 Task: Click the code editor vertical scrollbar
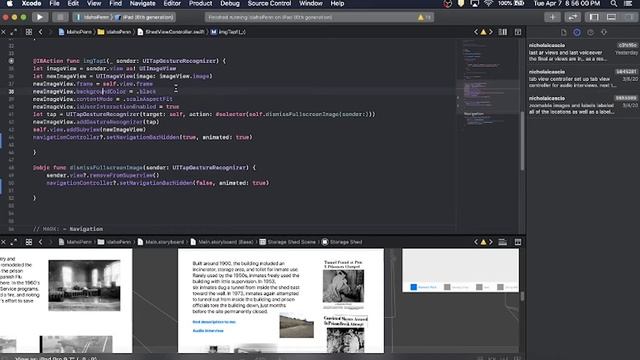[x=522, y=141]
